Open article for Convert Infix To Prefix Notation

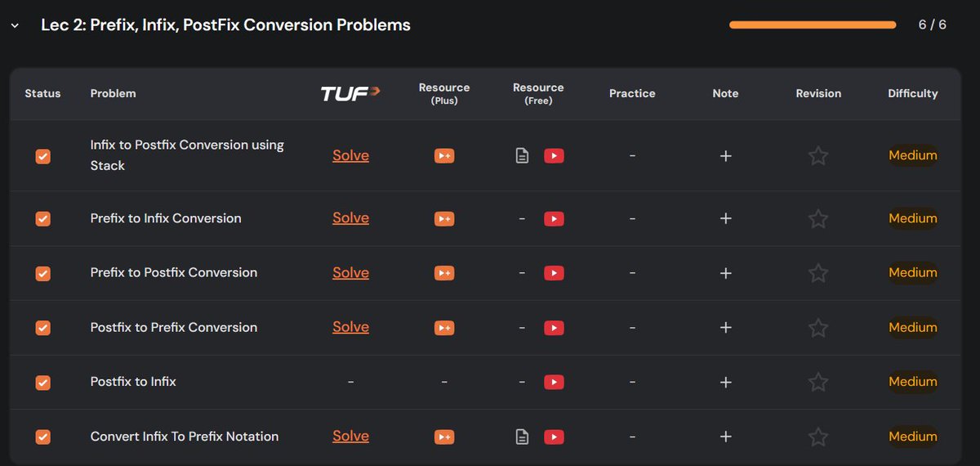pyautogui.click(x=522, y=437)
